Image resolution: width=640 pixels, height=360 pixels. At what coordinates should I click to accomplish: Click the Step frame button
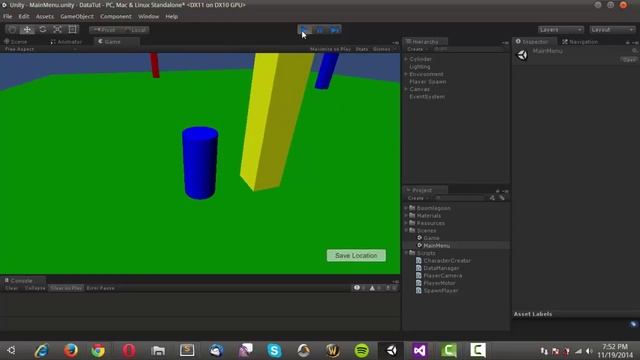(x=335, y=29)
